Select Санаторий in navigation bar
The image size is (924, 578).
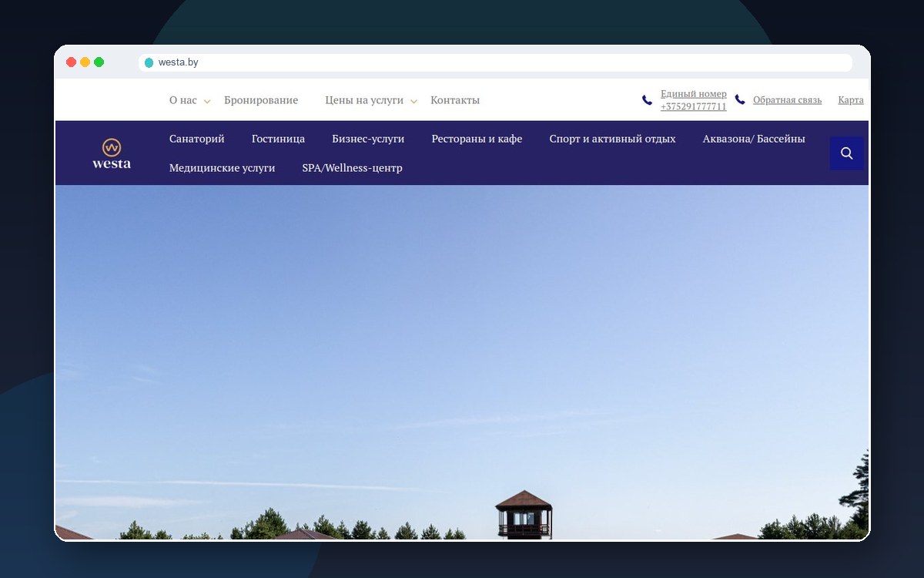197,139
